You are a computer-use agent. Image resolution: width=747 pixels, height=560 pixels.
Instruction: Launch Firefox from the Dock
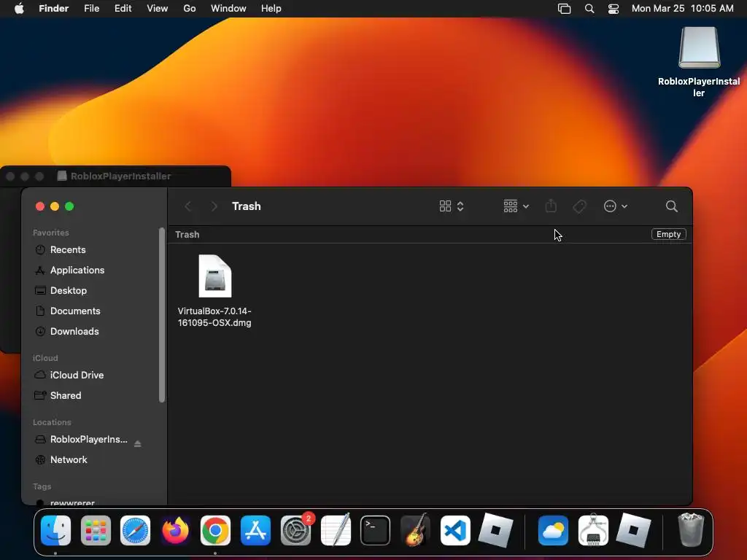[175, 531]
